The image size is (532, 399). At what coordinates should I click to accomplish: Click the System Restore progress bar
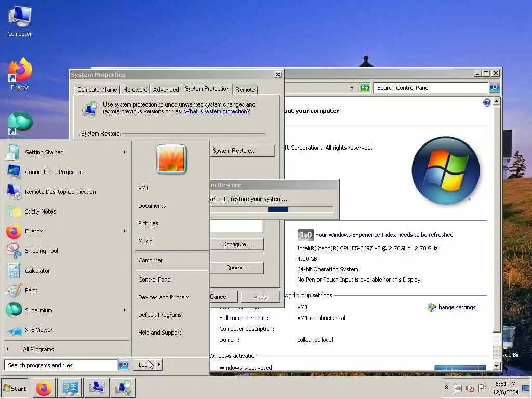click(271, 210)
